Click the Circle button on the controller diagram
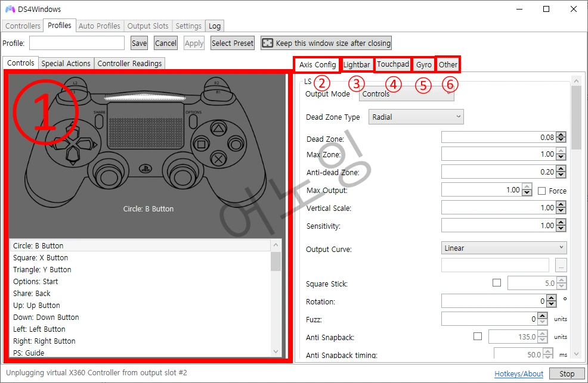The image size is (588, 383). pos(236,145)
